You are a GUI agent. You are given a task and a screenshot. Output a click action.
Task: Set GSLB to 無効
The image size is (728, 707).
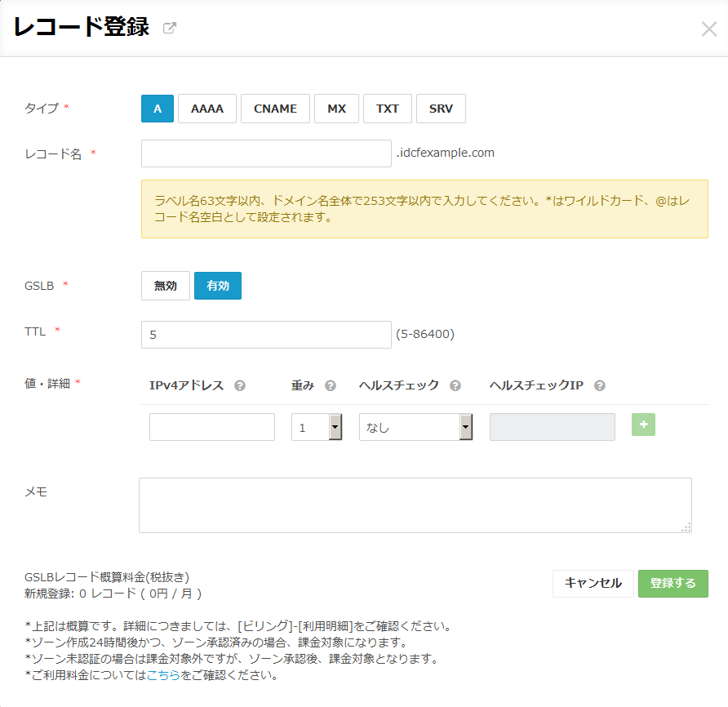(x=166, y=286)
